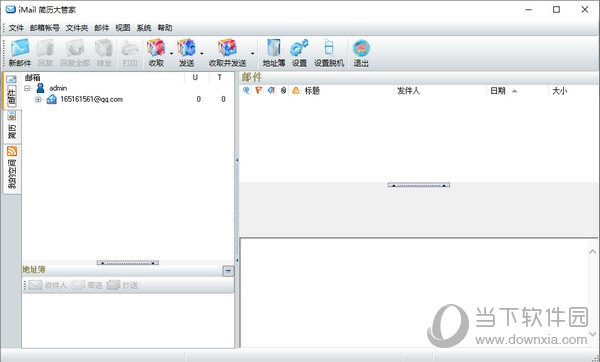Viewport: 600px width, 362px height.
Task: Click the 收取 receive mail icon
Action: click(156, 53)
